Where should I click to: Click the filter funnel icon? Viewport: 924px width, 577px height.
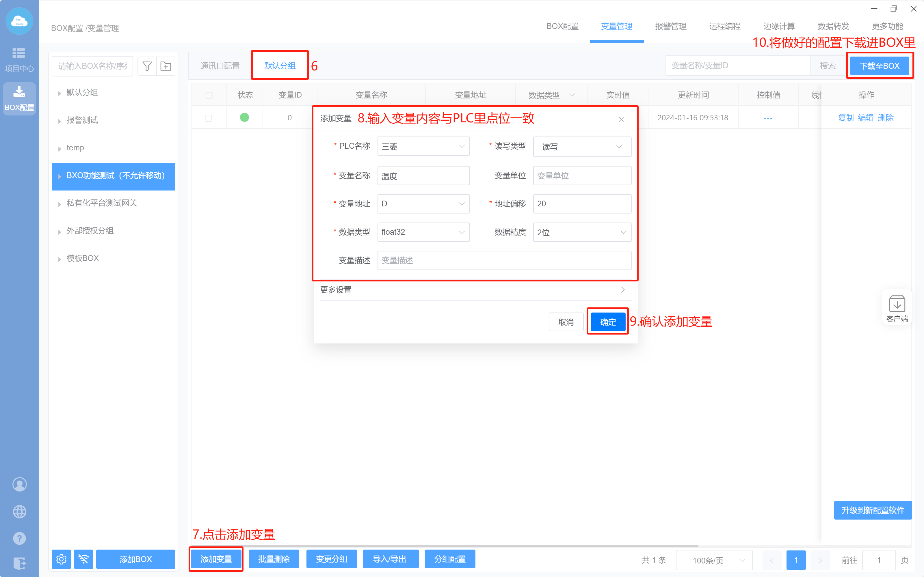[x=147, y=66]
